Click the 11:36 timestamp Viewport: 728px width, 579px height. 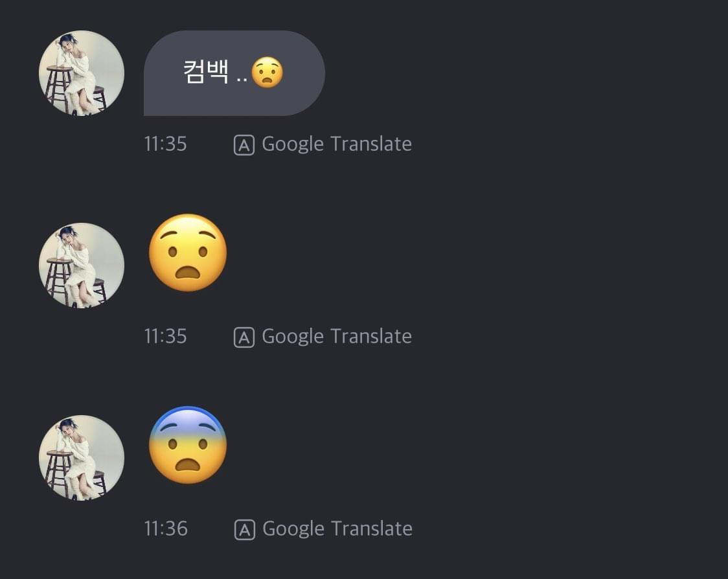coord(166,528)
